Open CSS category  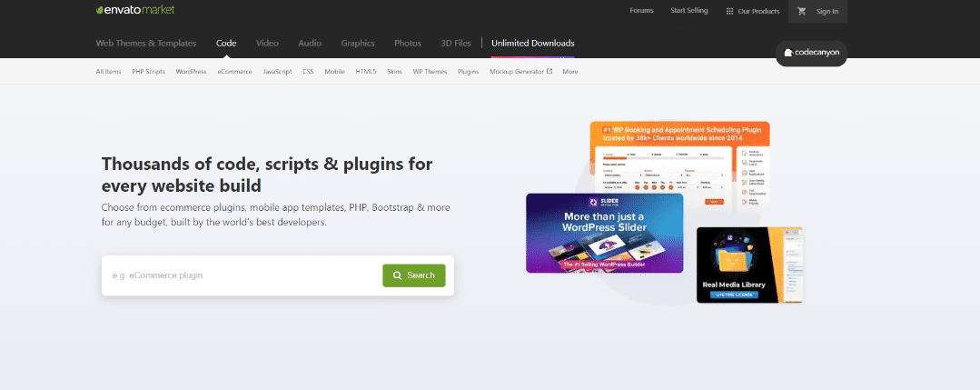(x=308, y=72)
